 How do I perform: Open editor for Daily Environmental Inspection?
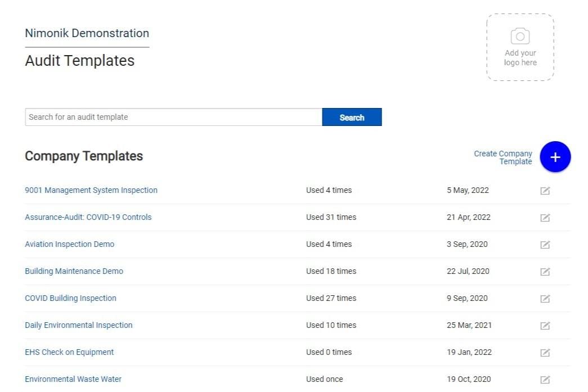(545, 326)
